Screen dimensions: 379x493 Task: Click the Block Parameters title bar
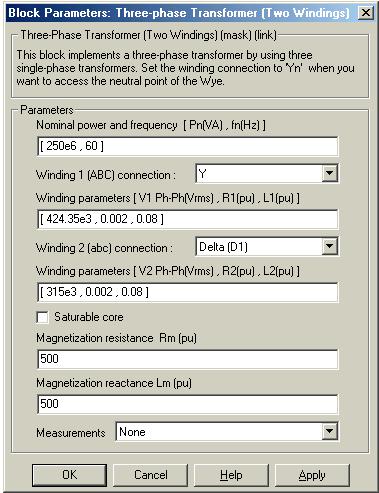pyautogui.click(x=180, y=13)
